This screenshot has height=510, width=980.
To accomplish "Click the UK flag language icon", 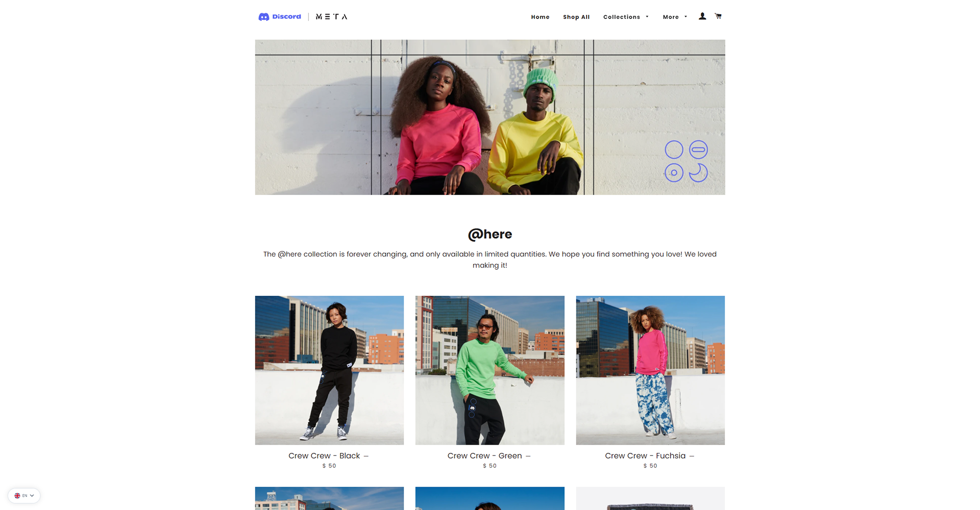I will pos(17,496).
